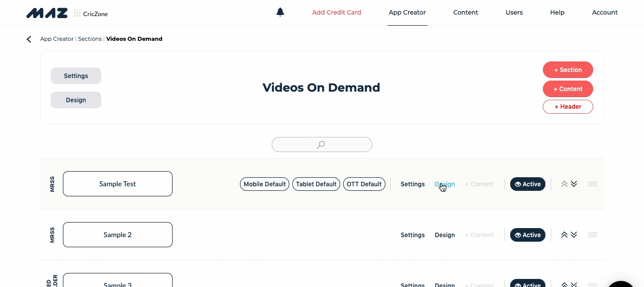This screenshot has width=644, height=287.
Task: Move Sample Test up with double chevron
Action: (564, 184)
